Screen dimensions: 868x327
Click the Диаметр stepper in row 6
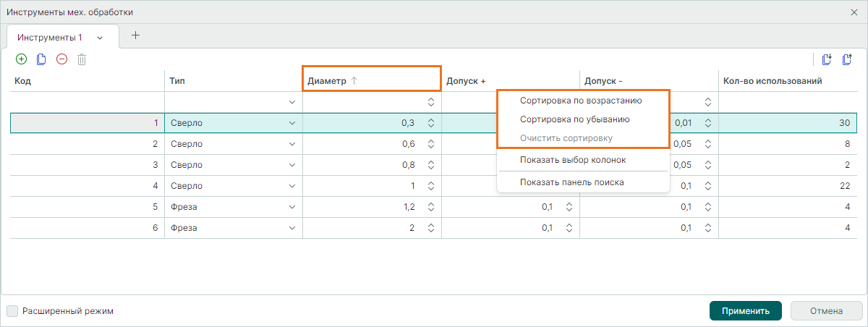click(430, 228)
